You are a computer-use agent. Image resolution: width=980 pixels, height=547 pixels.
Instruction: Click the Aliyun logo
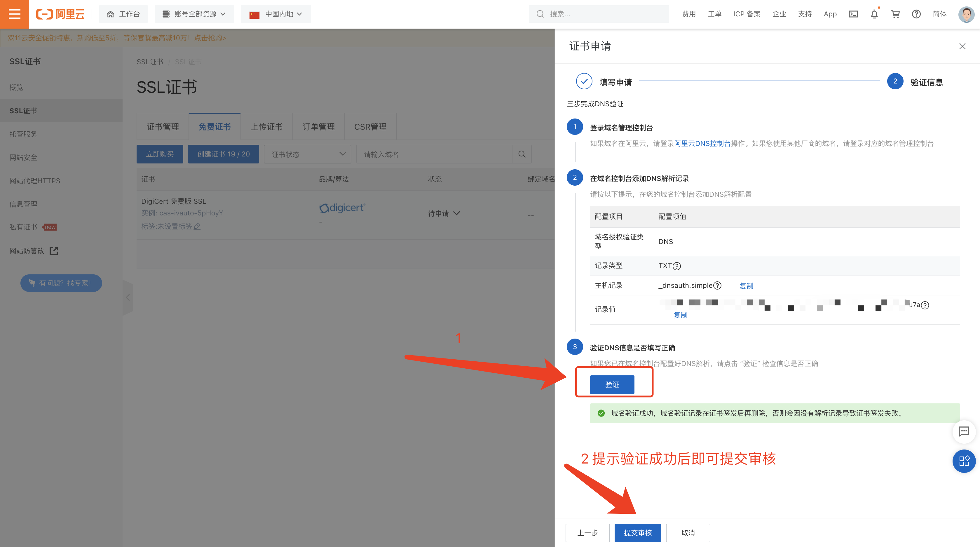[x=60, y=14]
